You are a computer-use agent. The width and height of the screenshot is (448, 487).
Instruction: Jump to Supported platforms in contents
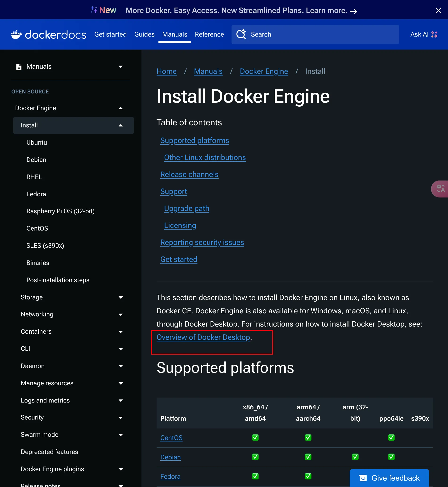pyautogui.click(x=195, y=140)
